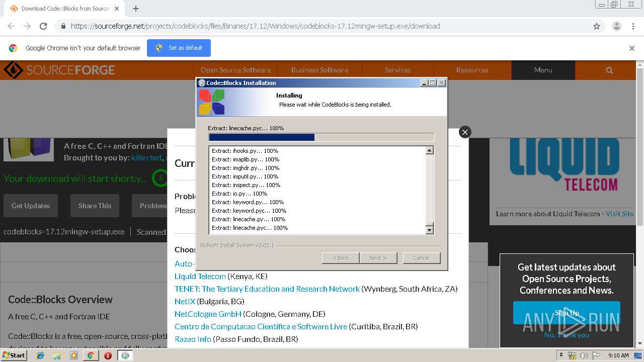Open the Windows Start menu
Image resolution: width=644 pixels, height=362 pixels.
[14, 355]
